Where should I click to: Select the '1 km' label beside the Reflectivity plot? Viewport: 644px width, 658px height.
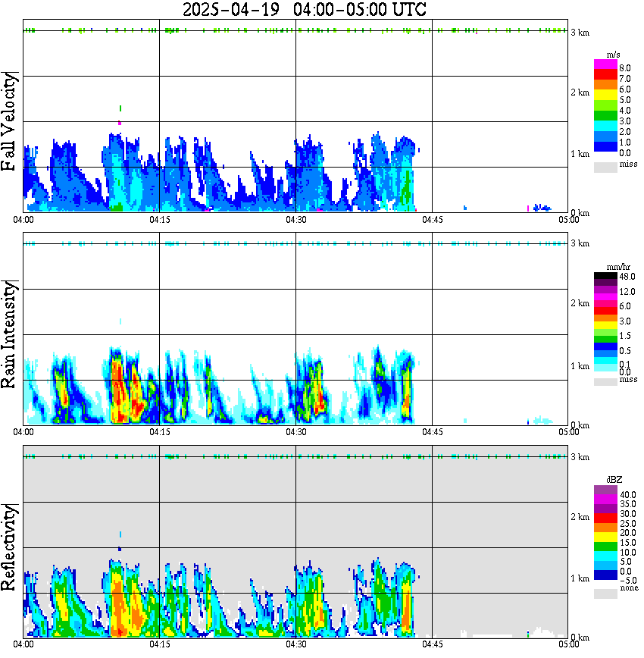pyautogui.click(x=580, y=578)
